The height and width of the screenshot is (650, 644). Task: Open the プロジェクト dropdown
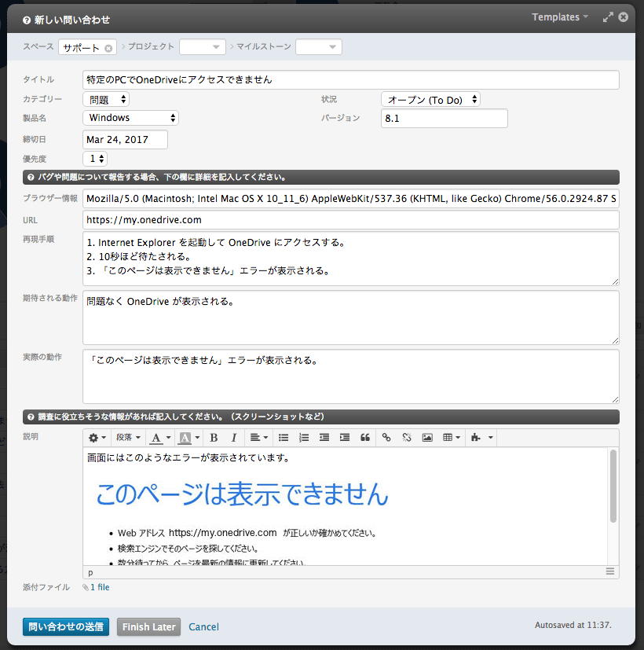[x=203, y=47]
